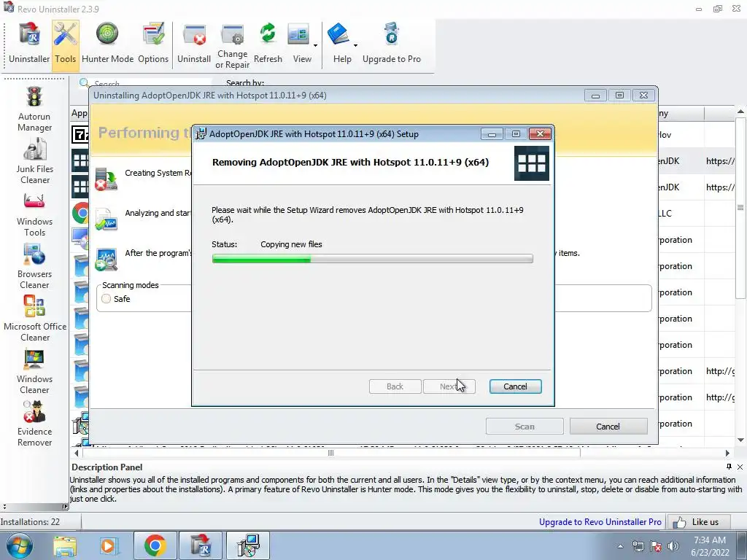Click the Next button in Setup

(x=449, y=386)
